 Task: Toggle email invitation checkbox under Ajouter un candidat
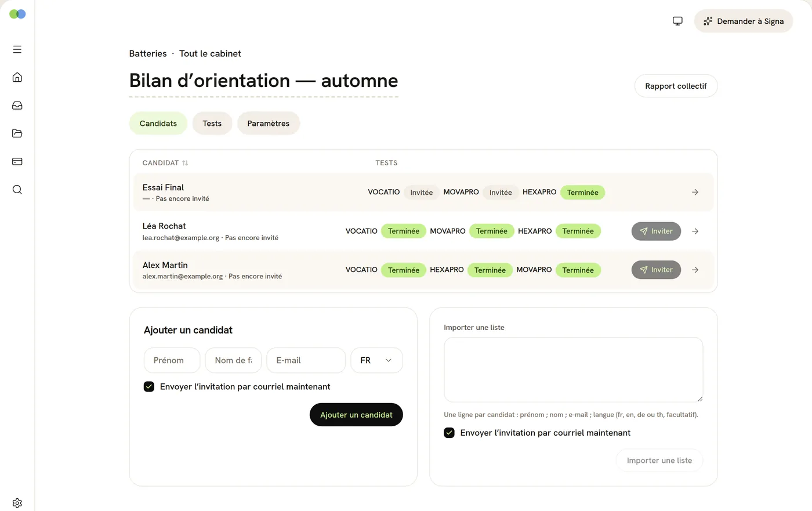[149, 386]
